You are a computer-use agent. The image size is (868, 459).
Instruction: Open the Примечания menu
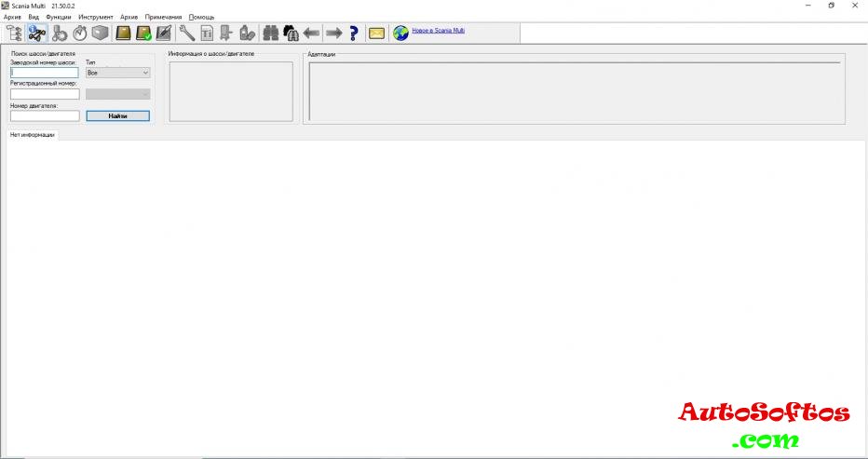pos(163,18)
